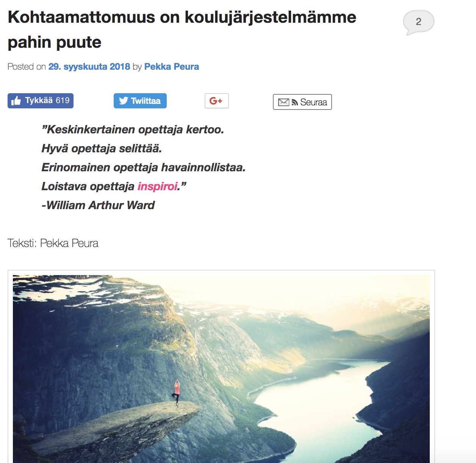Follow the pink inspiroi link
The image size is (476, 463).
157,186
